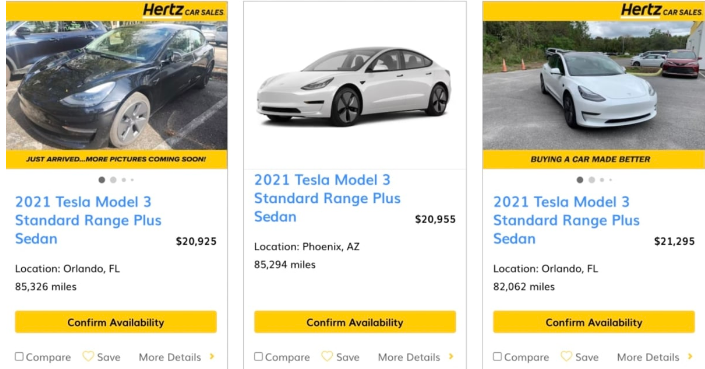The width and height of the screenshot is (705, 369).
Task: Click Hertz Car Sales logo on black Tesla photo
Action: pyautogui.click(x=183, y=10)
